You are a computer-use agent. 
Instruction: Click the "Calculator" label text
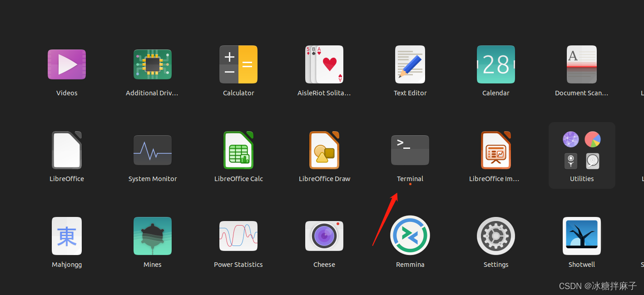point(238,93)
